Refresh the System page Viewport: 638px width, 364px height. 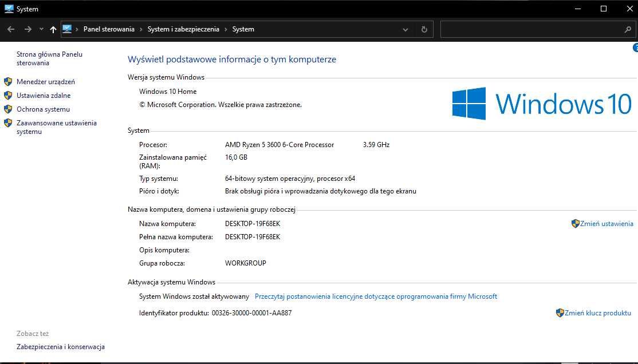click(424, 29)
